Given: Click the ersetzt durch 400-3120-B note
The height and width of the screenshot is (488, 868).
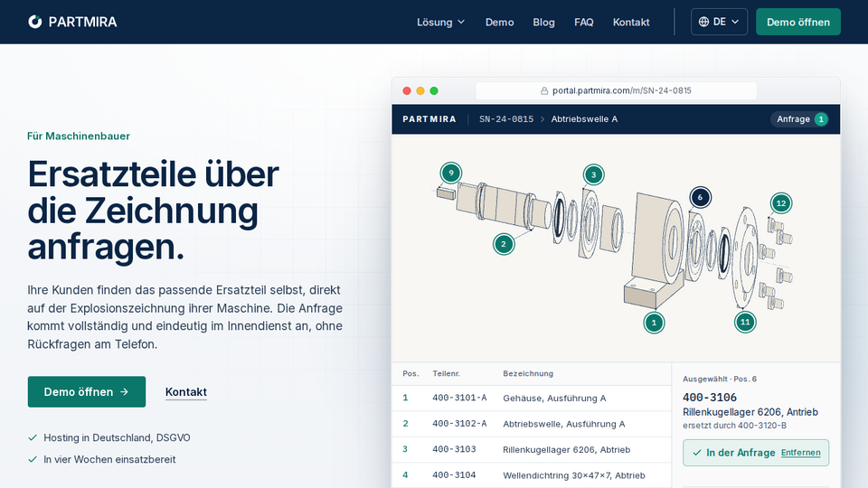Looking at the screenshot, I should pyautogui.click(x=734, y=426).
